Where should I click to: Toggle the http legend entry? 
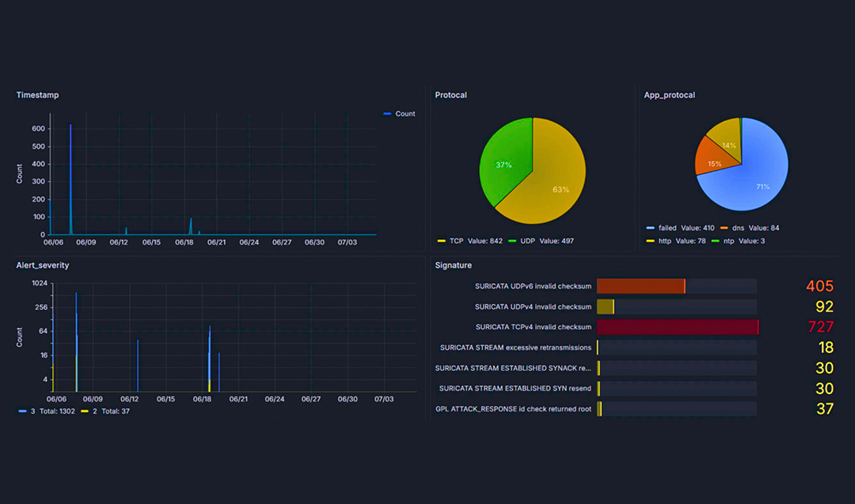pyautogui.click(x=675, y=241)
